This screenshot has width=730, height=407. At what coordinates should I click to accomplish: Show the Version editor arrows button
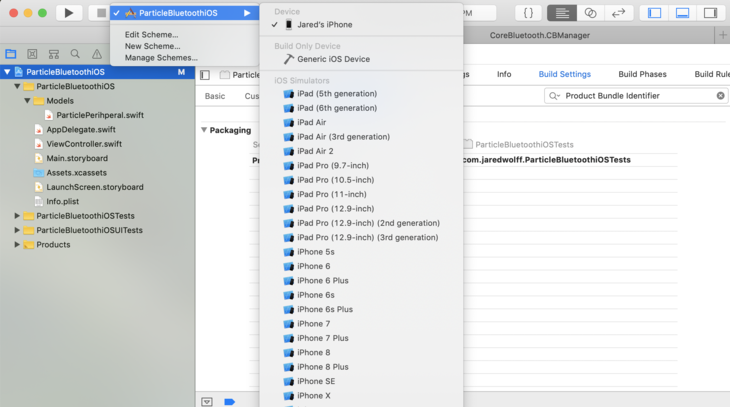pos(618,13)
